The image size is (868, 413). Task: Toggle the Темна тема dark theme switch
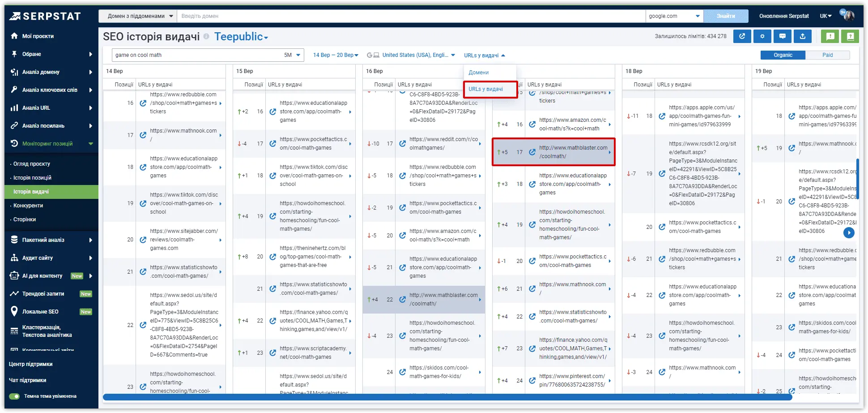coord(14,396)
